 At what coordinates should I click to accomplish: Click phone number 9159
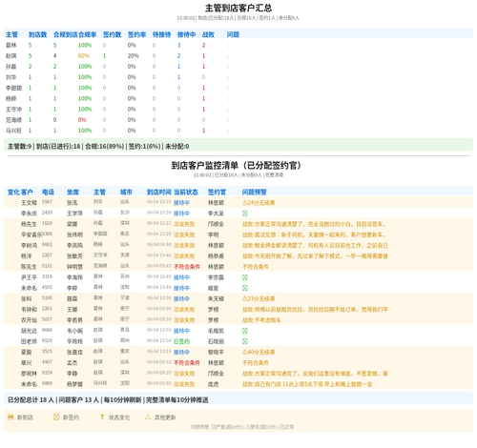coord(47,373)
